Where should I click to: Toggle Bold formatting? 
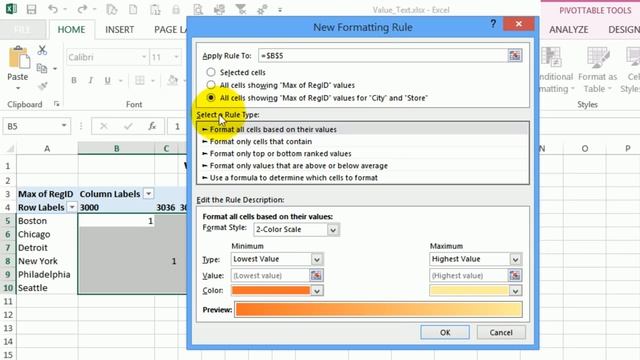(x=73, y=80)
